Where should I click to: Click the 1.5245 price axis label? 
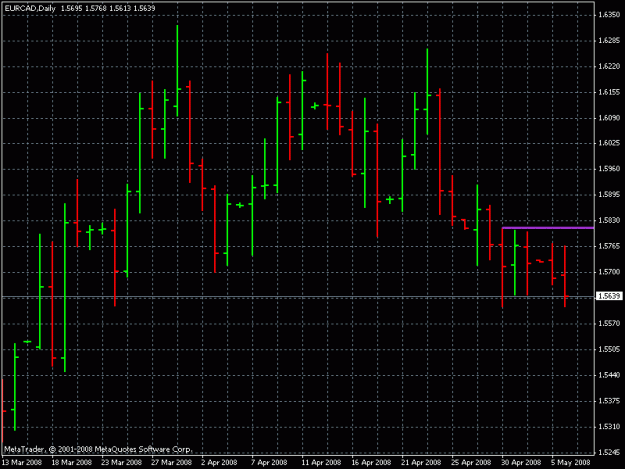[609, 453]
